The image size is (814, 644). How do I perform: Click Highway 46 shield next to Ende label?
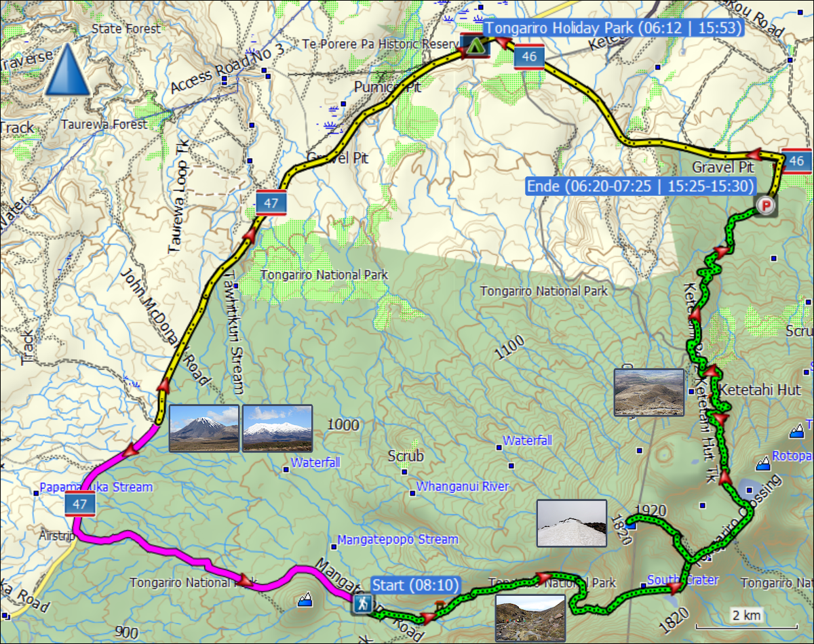796,161
